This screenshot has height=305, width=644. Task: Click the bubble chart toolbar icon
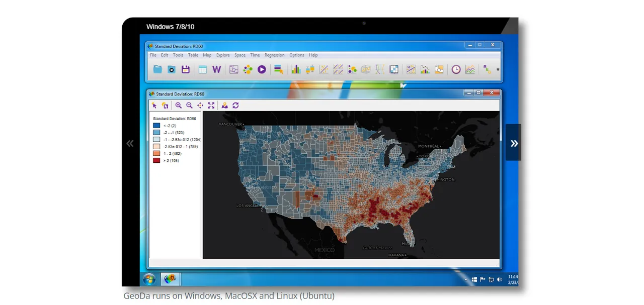[x=352, y=70]
